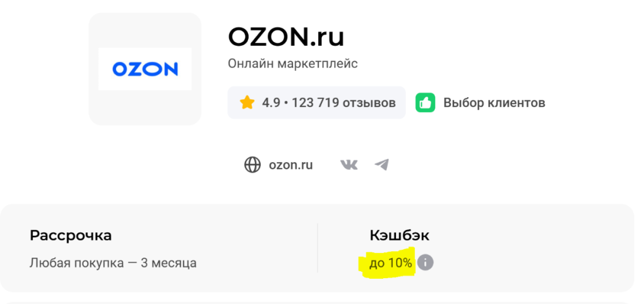This screenshot has width=644, height=304.
Task: Click the Онлайн маркетплейс subtitle
Action: pos(292,64)
